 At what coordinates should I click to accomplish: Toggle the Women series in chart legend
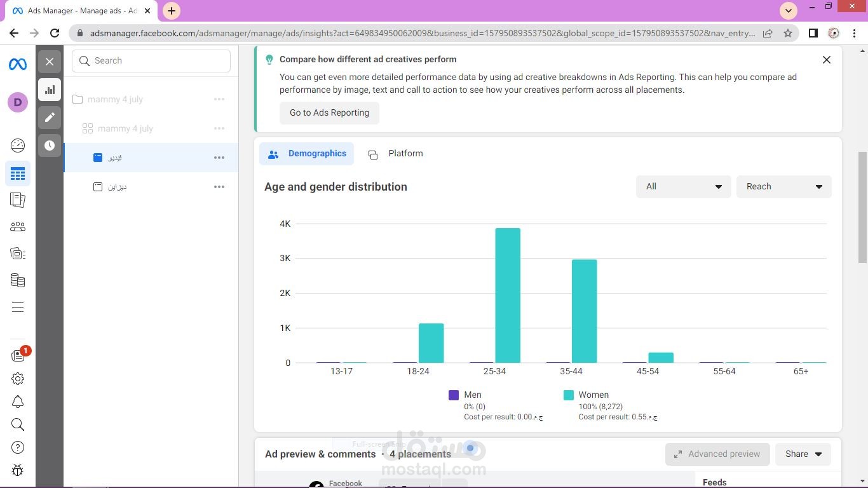[x=586, y=395]
